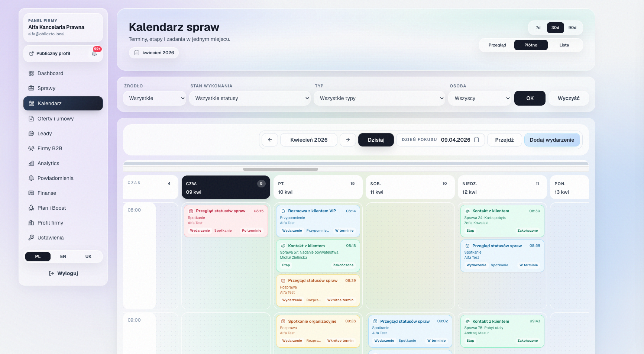Click the previous month arrow icon
Screen dimensions: 644x354
click(x=270, y=140)
